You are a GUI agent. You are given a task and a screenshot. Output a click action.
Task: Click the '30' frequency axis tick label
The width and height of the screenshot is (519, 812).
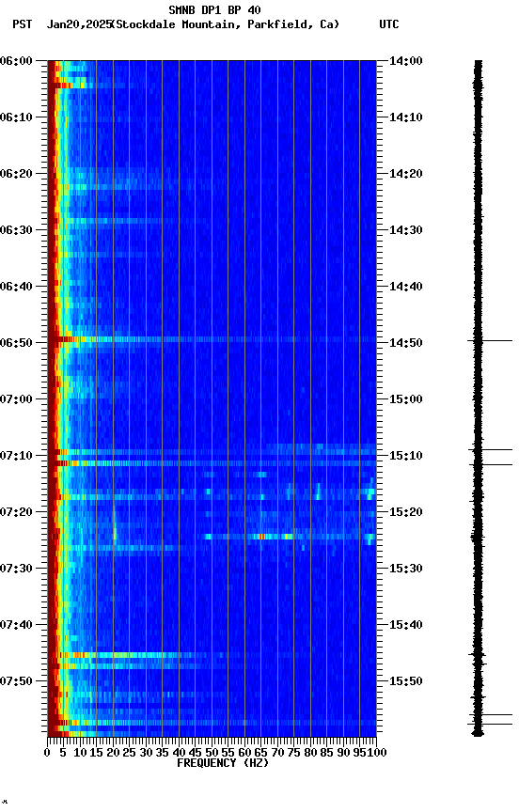tap(146, 753)
